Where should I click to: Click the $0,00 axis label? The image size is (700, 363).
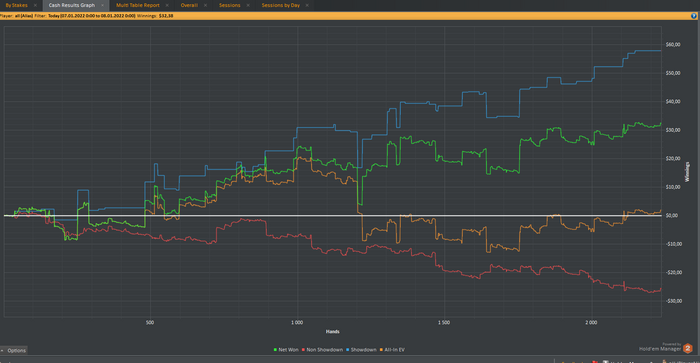click(672, 216)
